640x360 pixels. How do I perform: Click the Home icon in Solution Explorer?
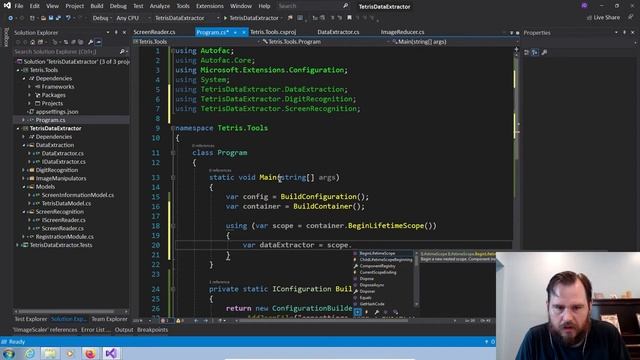pyautogui.click(x=33, y=42)
